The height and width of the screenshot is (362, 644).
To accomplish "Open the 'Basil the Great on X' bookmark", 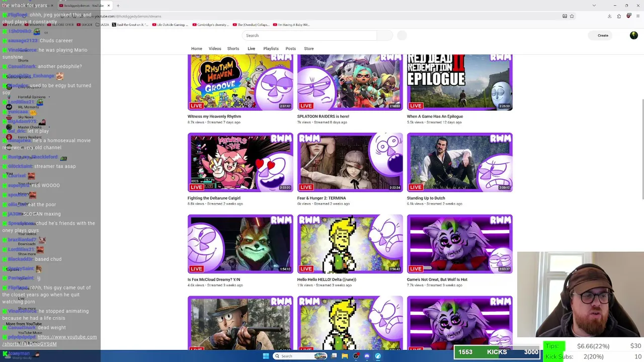I will [130, 25].
